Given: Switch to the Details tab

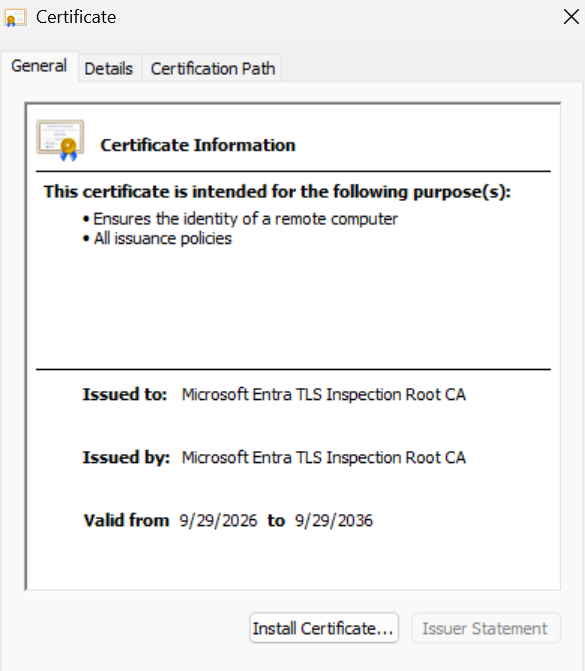Looking at the screenshot, I should pos(109,68).
